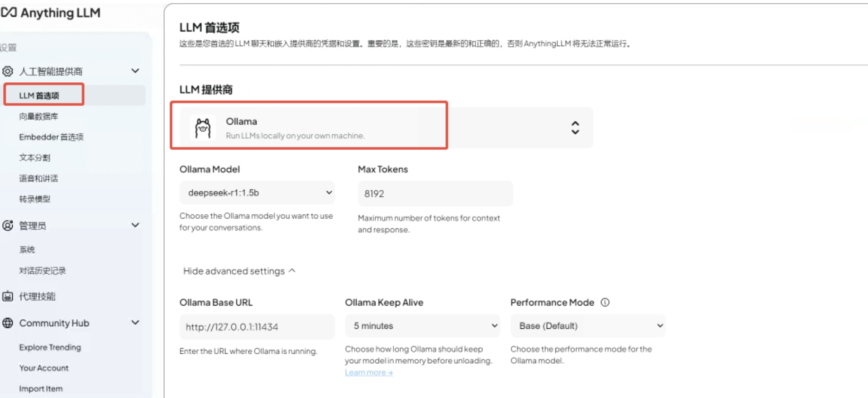Open Explore Trending in Community Hub
Screen dimensions: 868x398
point(50,347)
